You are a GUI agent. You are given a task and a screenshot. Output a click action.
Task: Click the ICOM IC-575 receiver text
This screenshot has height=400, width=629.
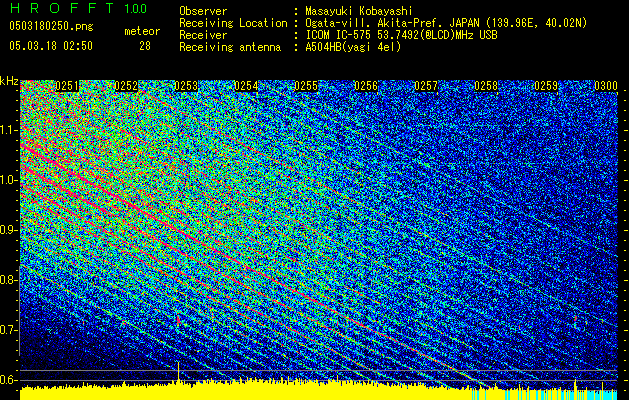tap(401, 35)
